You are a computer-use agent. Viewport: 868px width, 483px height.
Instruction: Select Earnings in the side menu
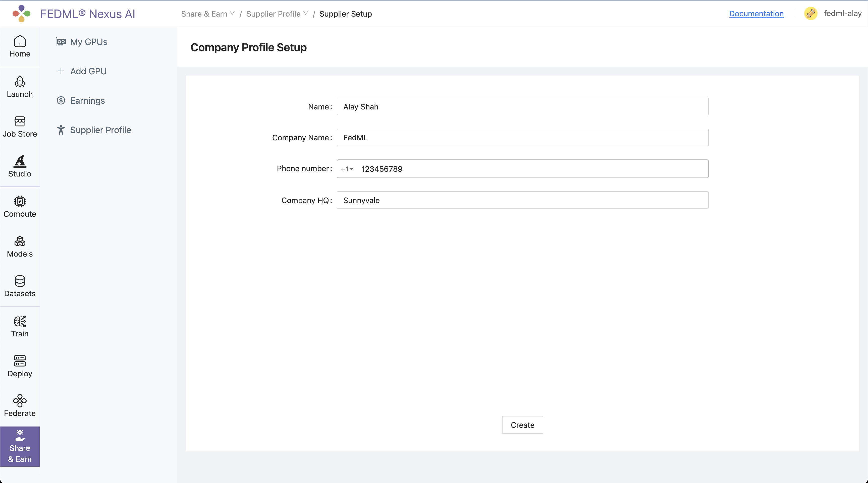click(87, 100)
